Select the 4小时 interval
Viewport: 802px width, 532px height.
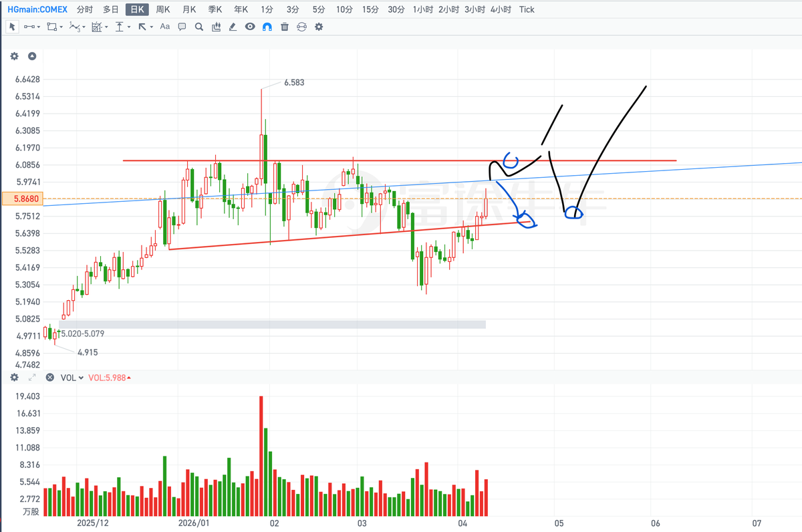(x=501, y=9)
